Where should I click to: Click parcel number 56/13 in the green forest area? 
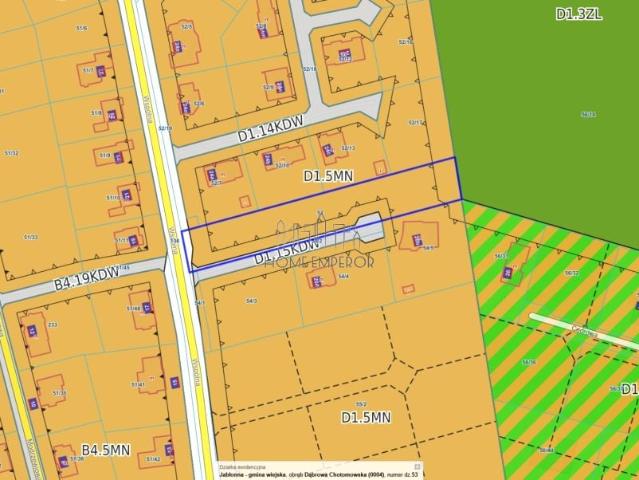click(588, 114)
